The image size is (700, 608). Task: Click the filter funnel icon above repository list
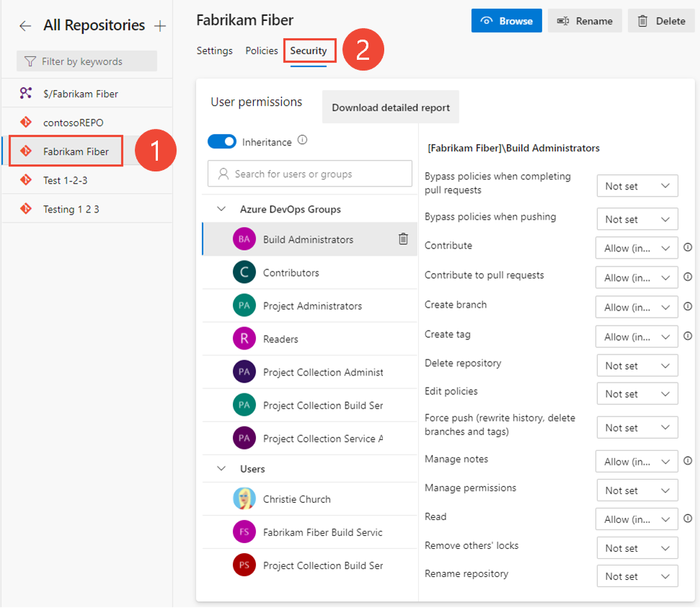pos(32,61)
